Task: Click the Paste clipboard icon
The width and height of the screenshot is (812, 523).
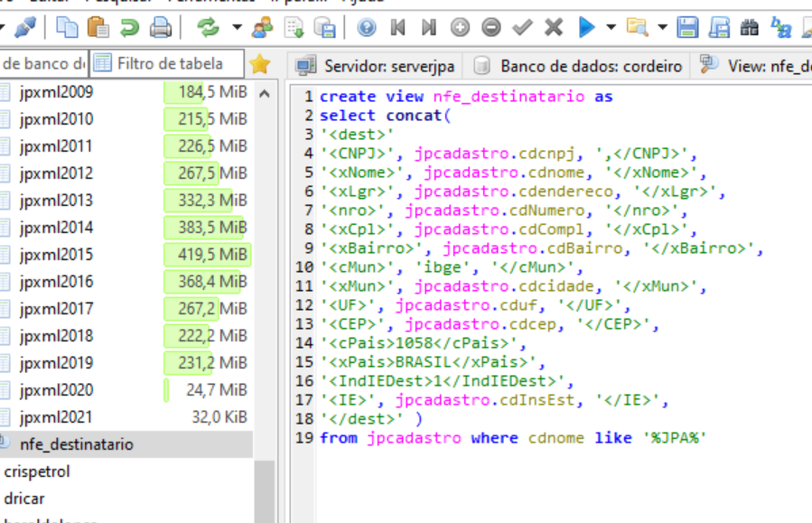Action: click(x=98, y=28)
